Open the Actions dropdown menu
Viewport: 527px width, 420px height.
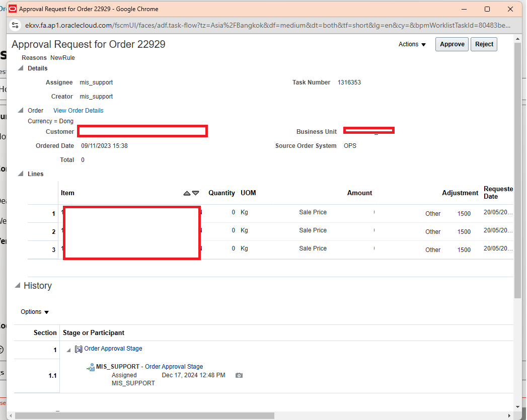(x=412, y=44)
